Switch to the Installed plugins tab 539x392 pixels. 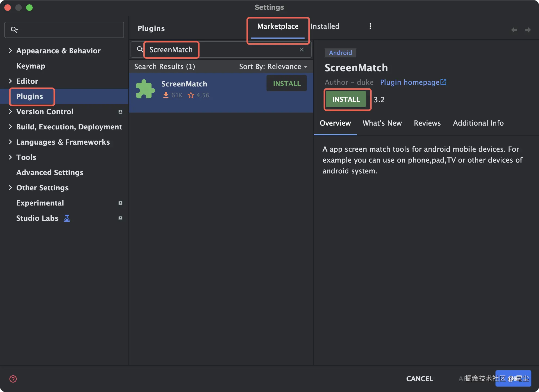(325, 26)
